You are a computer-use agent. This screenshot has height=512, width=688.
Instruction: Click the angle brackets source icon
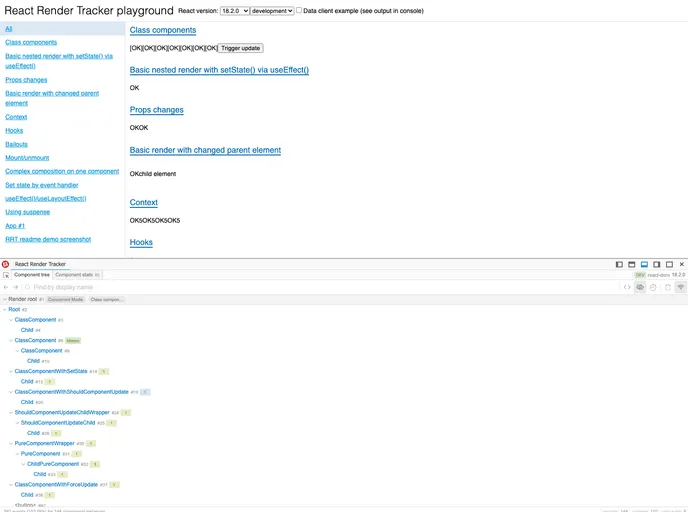[x=627, y=287]
